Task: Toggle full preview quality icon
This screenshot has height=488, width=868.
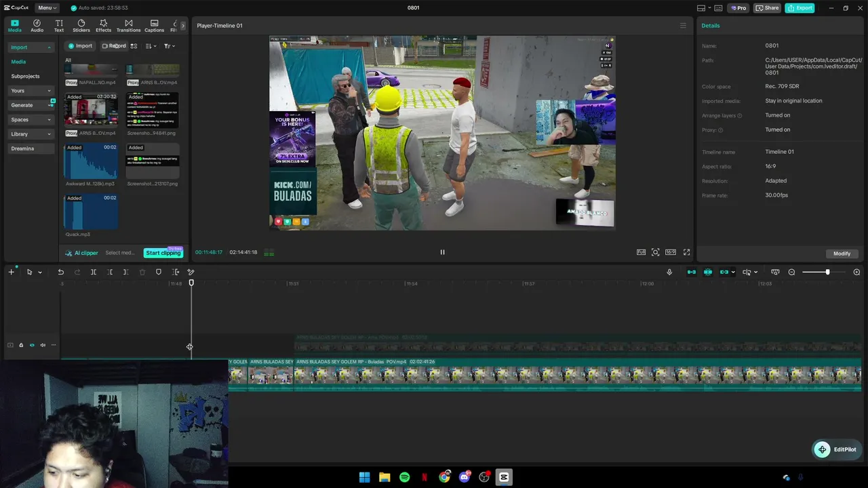Action: [641, 252]
